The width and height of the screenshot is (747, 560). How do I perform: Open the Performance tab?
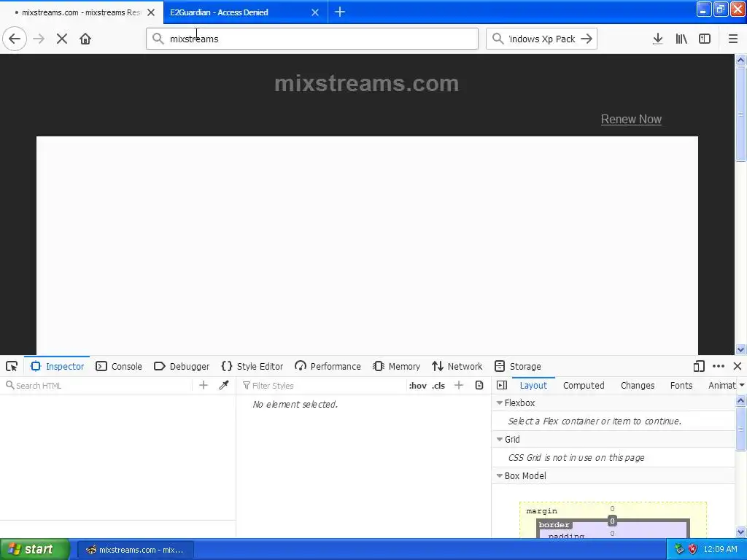pyautogui.click(x=328, y=366)
